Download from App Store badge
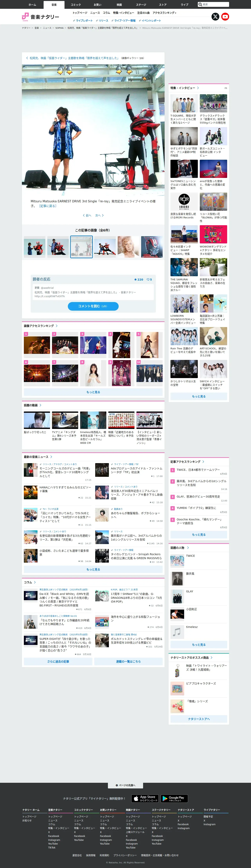This screenshot has width=251, height=868. coord(145,798)
